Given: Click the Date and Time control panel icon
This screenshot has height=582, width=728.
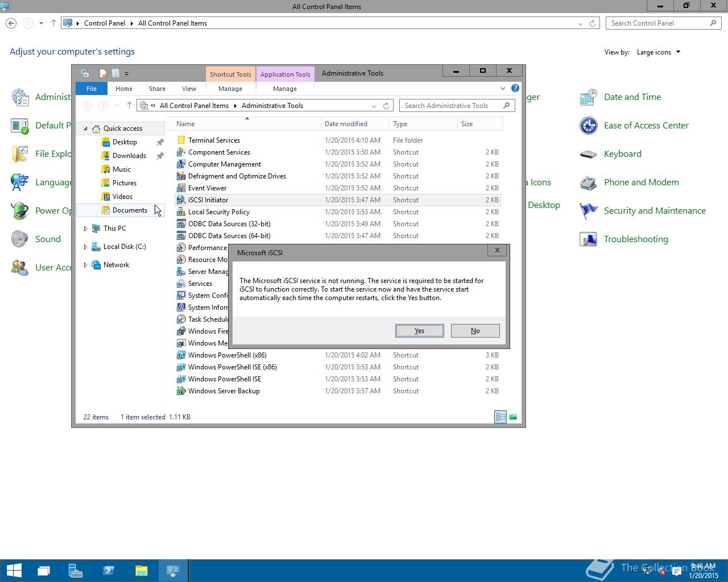Looking at the screenshot, I should [588, 97].
